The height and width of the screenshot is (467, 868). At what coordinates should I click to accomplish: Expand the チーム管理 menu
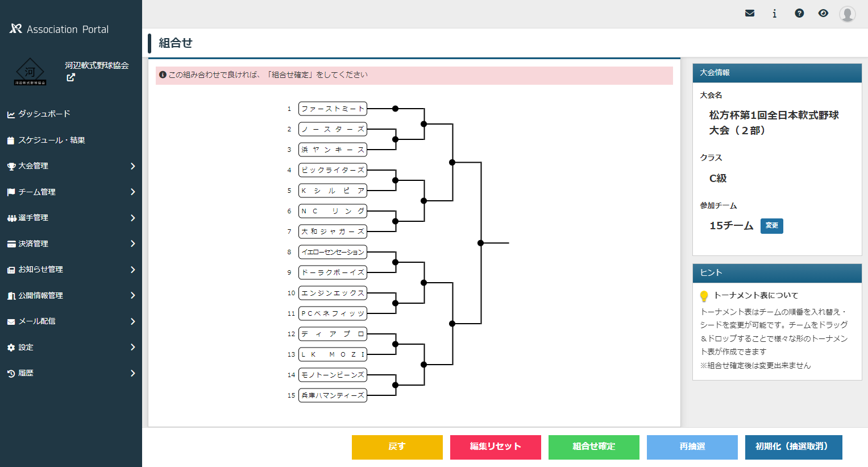(x=70, y=192)
